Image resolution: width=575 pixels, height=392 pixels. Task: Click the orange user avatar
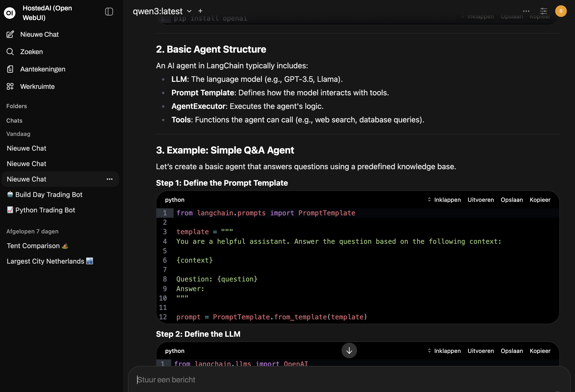561,11
